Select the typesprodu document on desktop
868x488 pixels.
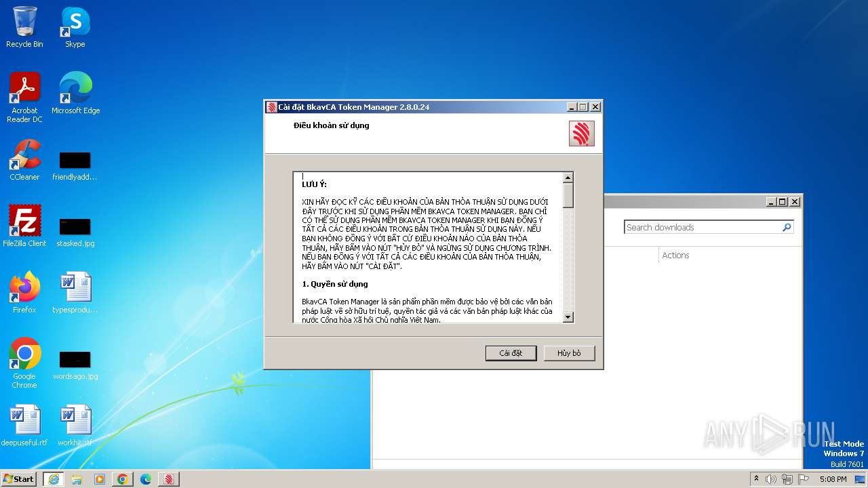coord(75,293)
